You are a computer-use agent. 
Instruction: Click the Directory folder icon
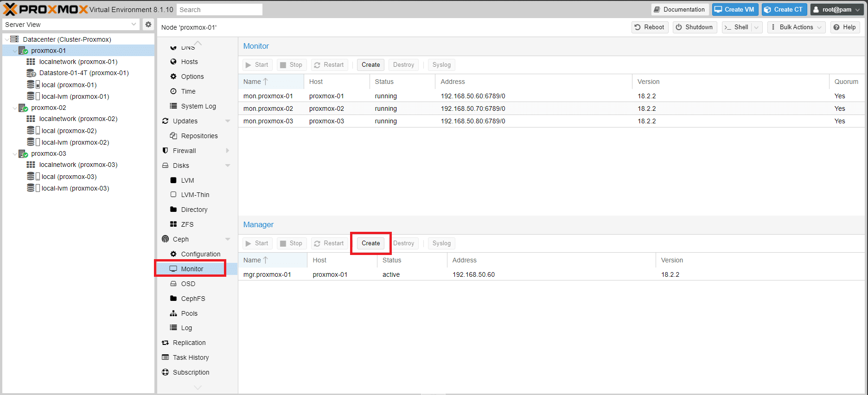[x=173, y=210]
